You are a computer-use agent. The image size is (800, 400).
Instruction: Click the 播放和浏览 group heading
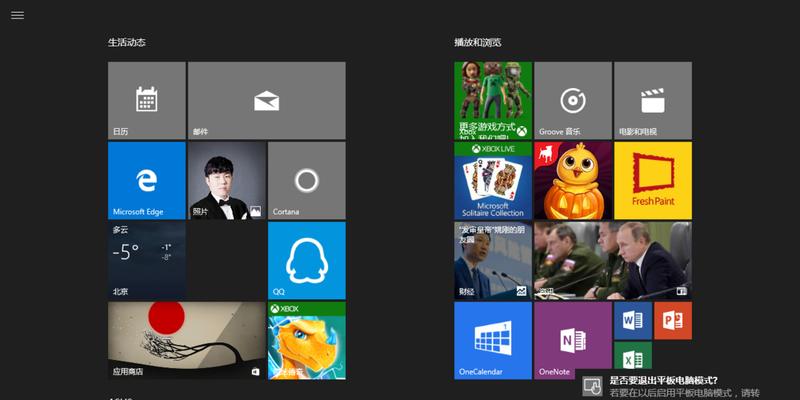tap(478, 42)
